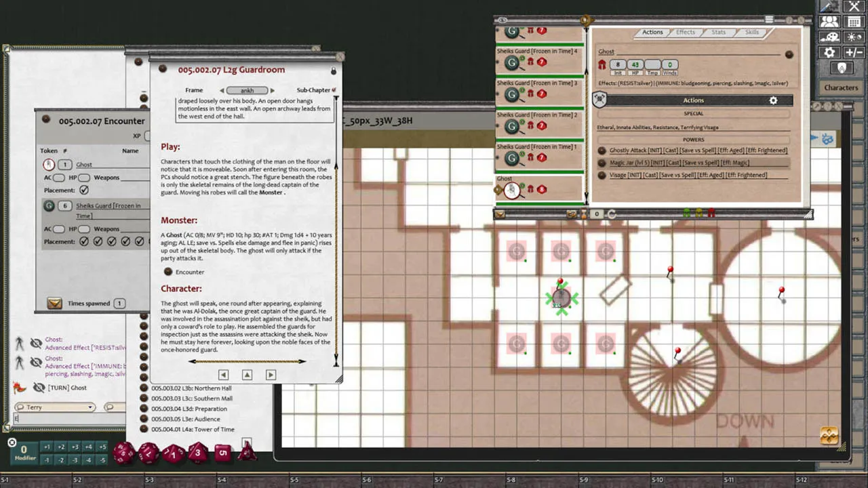Toggle fourth Sheiks Guard placement checkmark
The image size is (868, 488).
(x=127, y=241)
